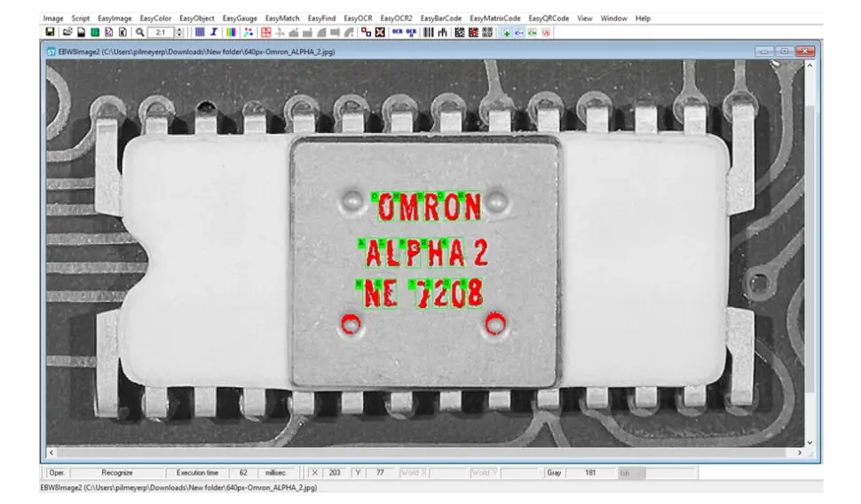This screenshot has width=861, height=504.
Task: Click the Open file folder icon
Action: point(67,32)
